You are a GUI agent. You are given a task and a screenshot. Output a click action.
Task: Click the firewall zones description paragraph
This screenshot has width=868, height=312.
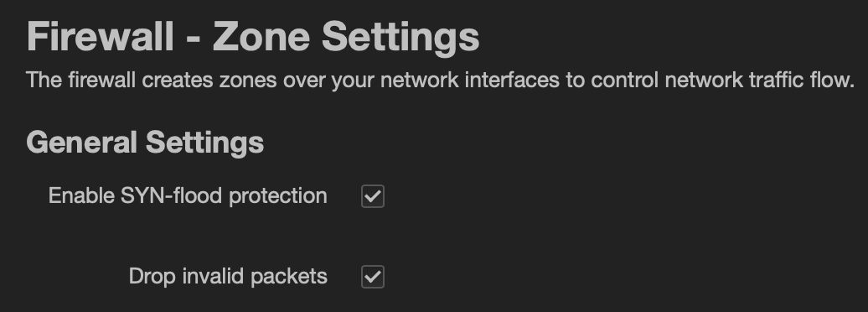pyautogui.click(x=441, y=81)
